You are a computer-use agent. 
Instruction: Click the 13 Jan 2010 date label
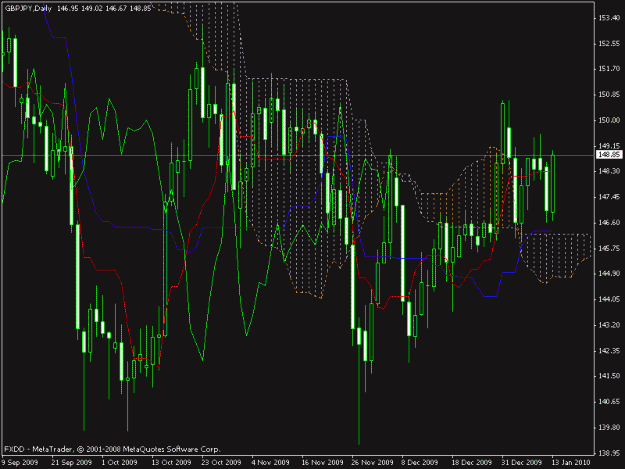(571, 462)
